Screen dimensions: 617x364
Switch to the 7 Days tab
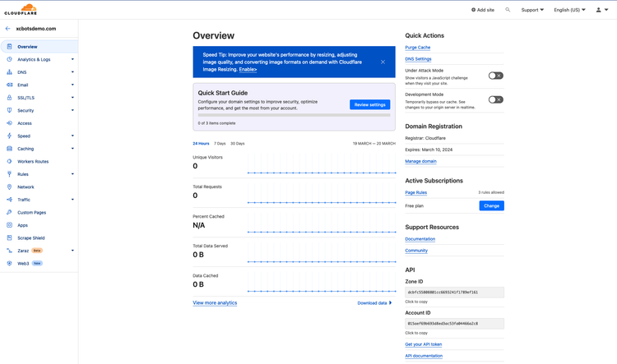click(x=220, y=143)
